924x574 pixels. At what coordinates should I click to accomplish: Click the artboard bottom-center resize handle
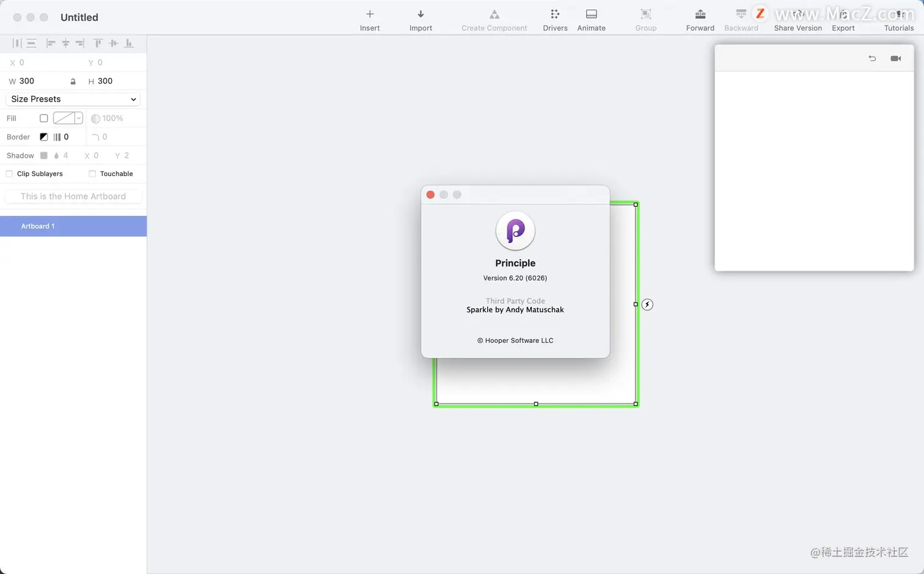click(536, 404)
